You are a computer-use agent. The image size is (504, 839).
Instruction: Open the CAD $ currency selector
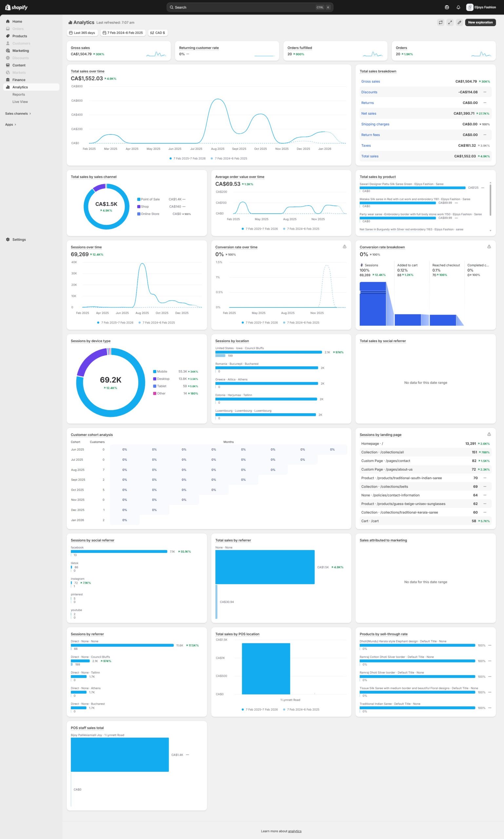pos(158,33)
